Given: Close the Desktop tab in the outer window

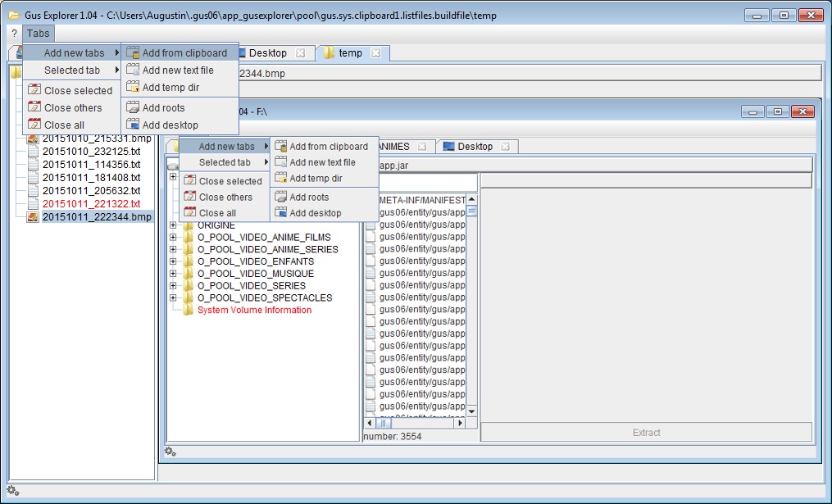Looking at the screenshot, I should [300, 53].
